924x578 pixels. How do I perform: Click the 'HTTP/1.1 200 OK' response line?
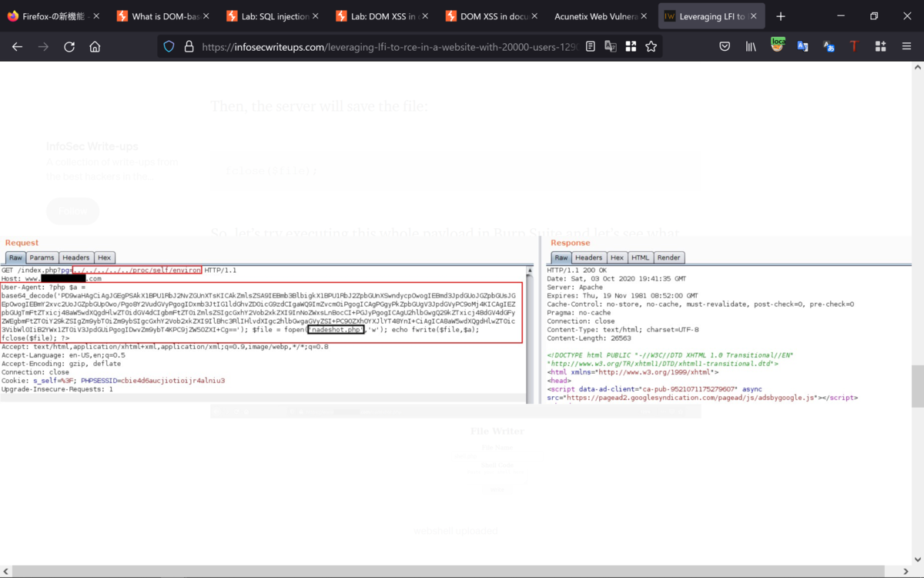[577, 271]
